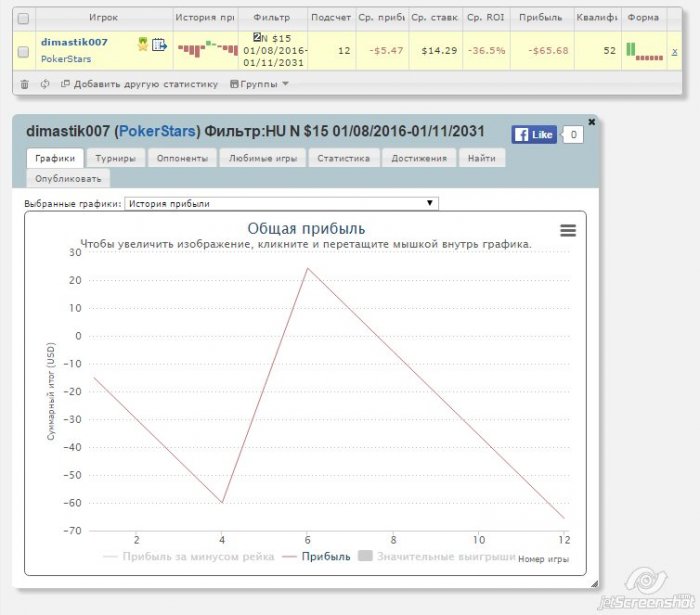Click the form bars indicator for dimastik007
This screenshot has height=615, width=700.
[x=644, y=51]
